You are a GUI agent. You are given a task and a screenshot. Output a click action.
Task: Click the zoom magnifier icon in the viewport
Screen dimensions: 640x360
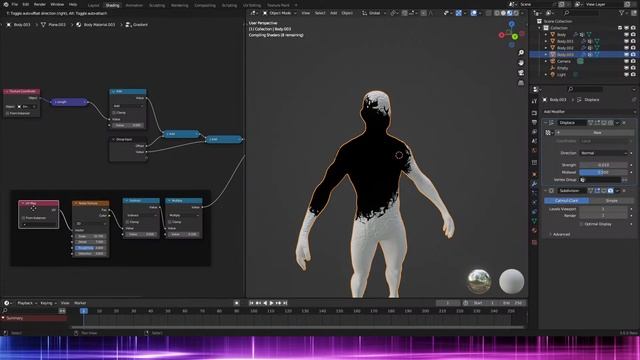click(521, 53)
